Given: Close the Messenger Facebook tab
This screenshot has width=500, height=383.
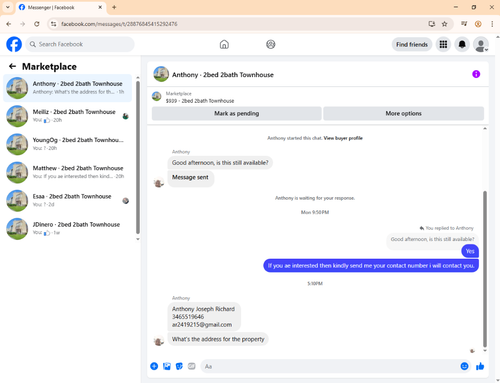Looking at the screenshot, I should coord(100,7).
